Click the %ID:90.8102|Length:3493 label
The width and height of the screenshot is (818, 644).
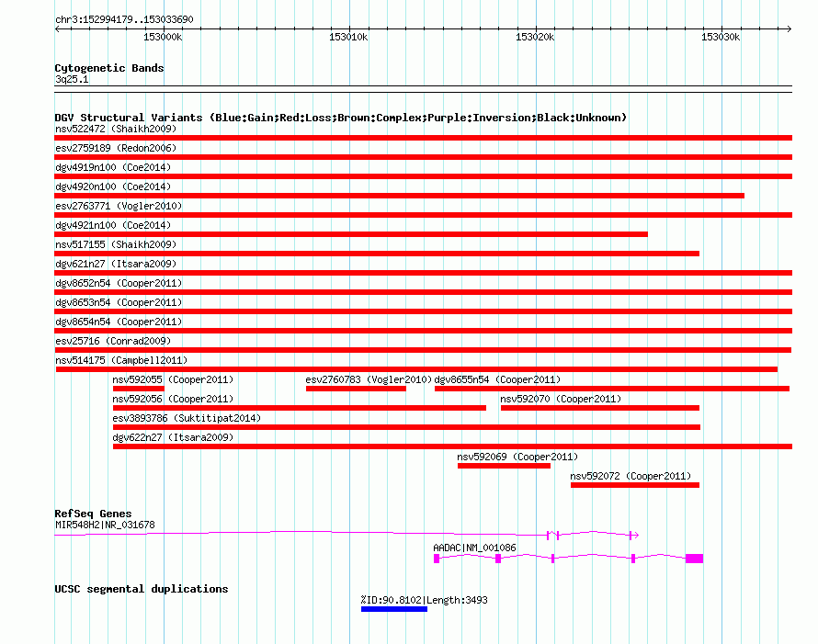(424, 600)
